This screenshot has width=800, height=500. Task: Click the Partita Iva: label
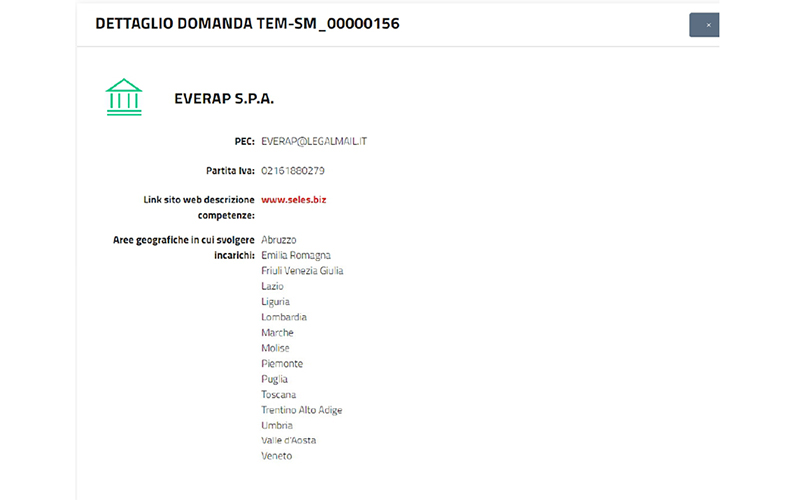[230, 170]
